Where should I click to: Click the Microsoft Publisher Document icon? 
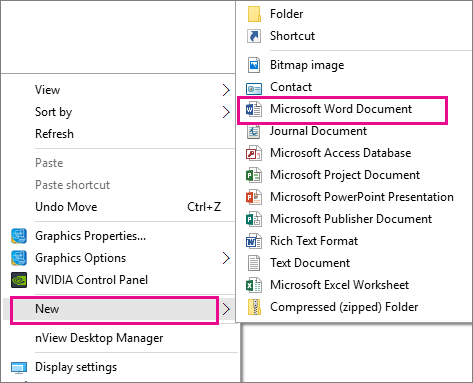254,219
